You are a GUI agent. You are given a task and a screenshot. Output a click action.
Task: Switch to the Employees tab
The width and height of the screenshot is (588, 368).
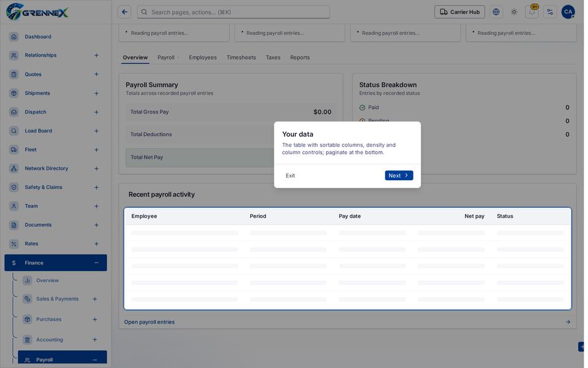(x=203, y=58)
